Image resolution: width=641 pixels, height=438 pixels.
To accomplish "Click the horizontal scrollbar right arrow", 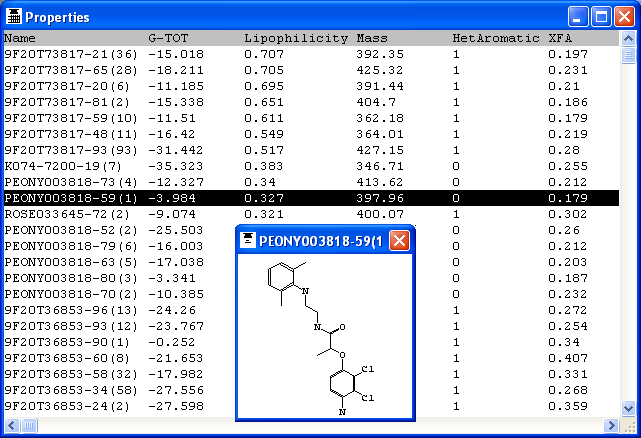I will [610, 426].
